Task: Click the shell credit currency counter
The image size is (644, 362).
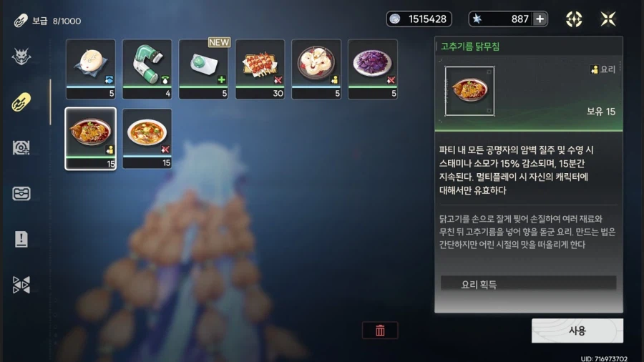Action: coord(419,19)
